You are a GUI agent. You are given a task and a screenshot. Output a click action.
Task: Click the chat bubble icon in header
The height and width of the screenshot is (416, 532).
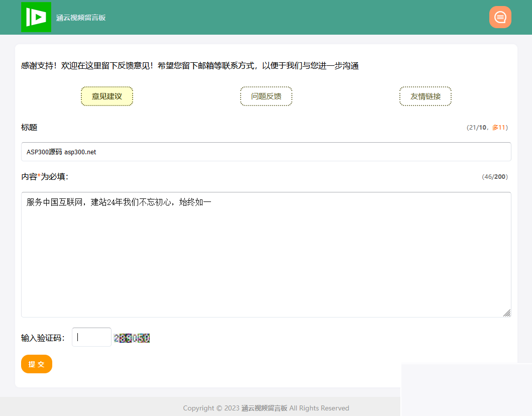500,17
